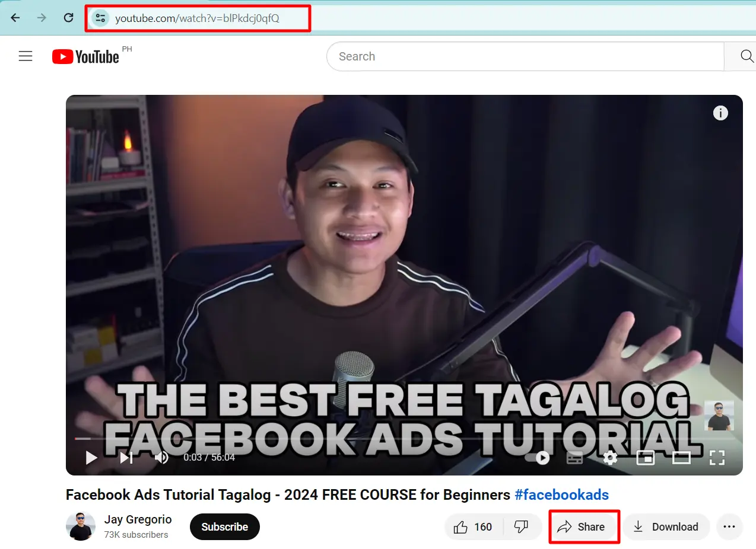Mute the video using the speaker icon
Viewport: 756px width, 549px height.
(x=161, y=458)
